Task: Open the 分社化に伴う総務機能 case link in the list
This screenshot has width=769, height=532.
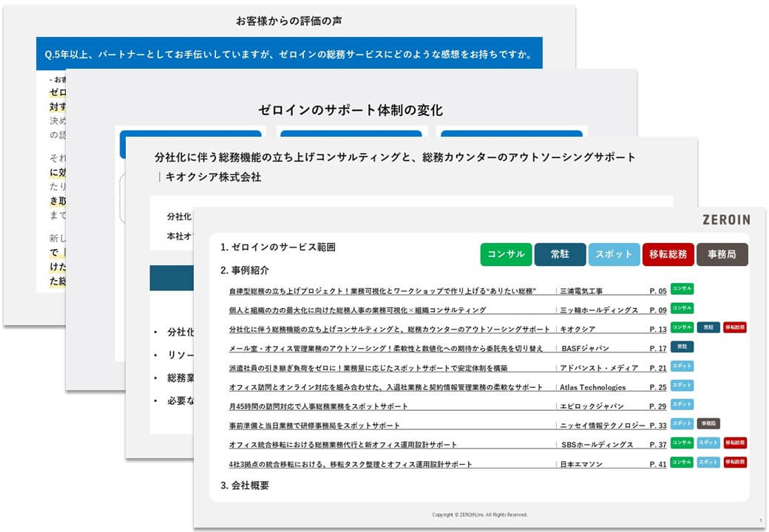Action: click(390, 330)
